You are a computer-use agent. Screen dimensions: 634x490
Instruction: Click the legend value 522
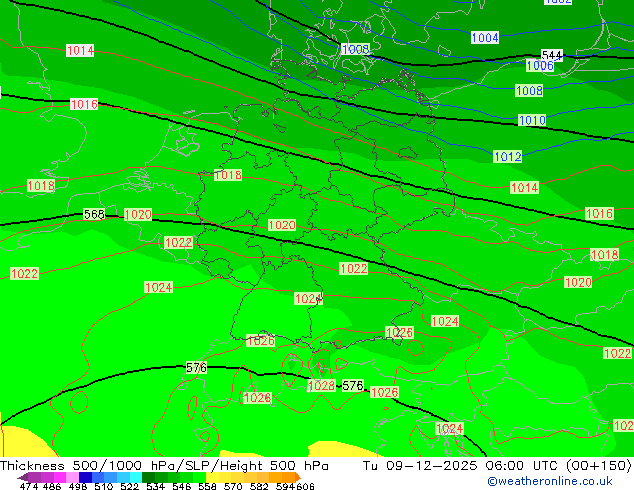point(129,486)
